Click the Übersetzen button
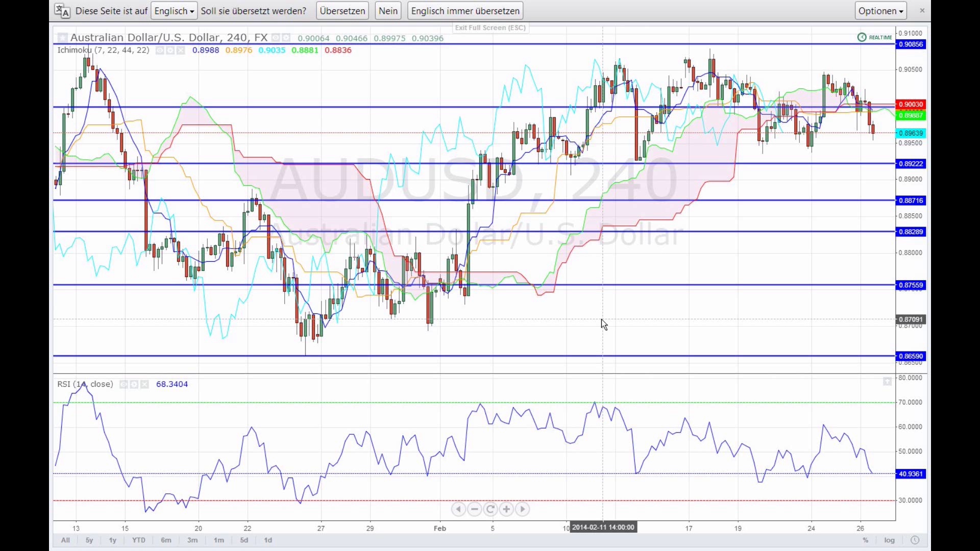980x551 pixels. [x=342, y=11]
